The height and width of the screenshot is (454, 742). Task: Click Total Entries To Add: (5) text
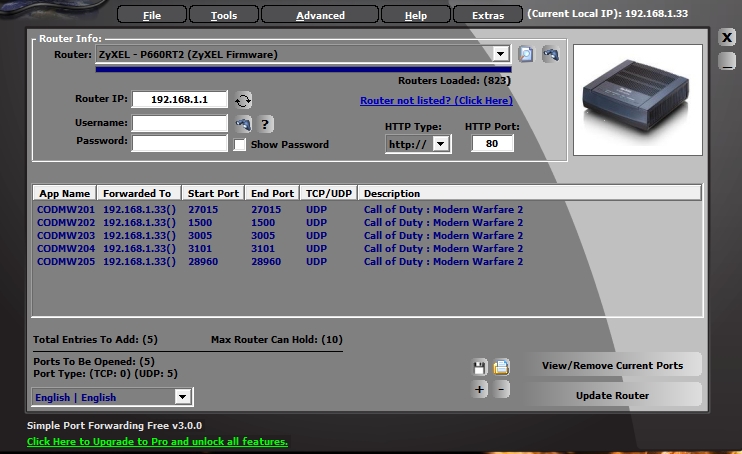pyautogui.click(x=95, y=339)
